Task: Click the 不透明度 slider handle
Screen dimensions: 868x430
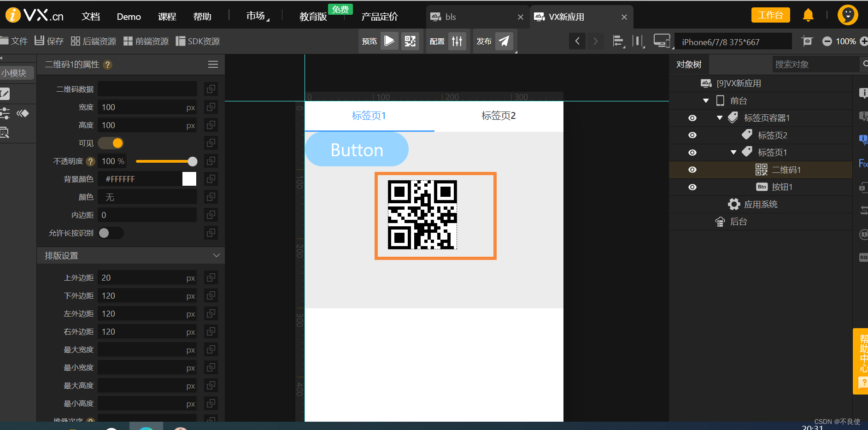Action: (x=193, y=161)
